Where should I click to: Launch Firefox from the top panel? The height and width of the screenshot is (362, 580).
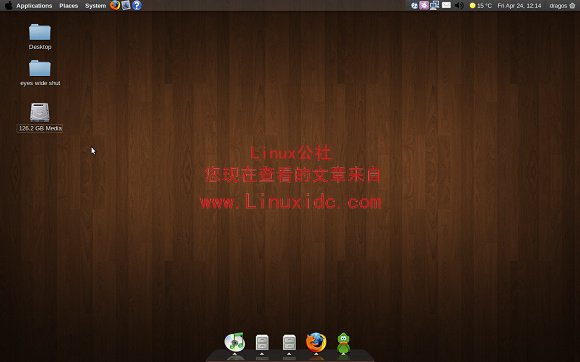115,5
